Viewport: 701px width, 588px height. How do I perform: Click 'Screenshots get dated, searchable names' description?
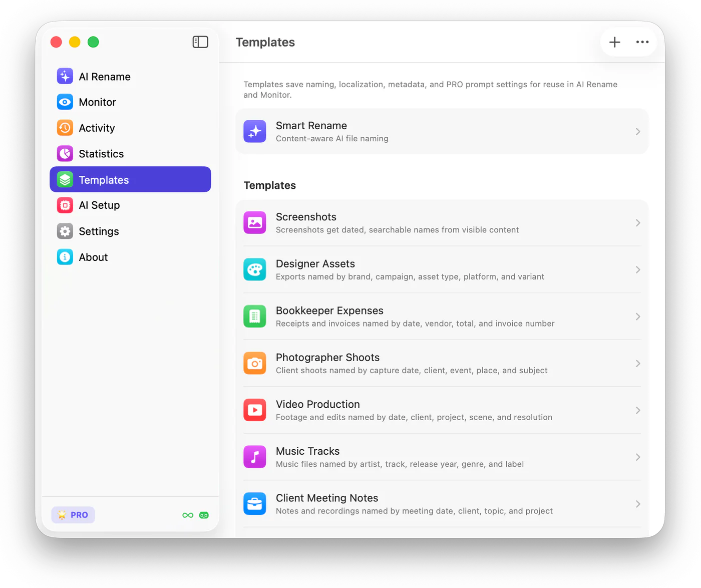pos(397,229)
